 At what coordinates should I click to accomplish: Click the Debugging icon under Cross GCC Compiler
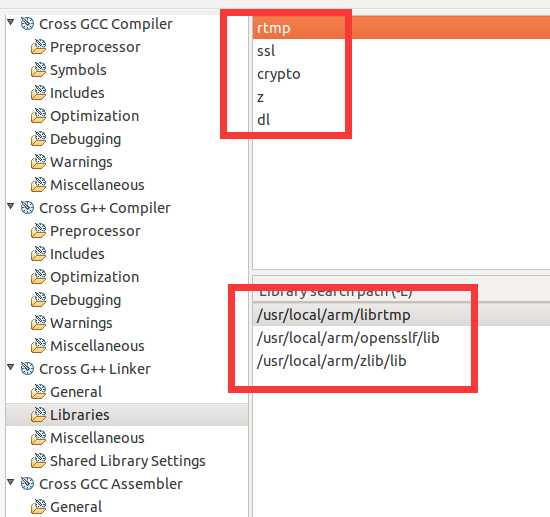click(38, 139)
